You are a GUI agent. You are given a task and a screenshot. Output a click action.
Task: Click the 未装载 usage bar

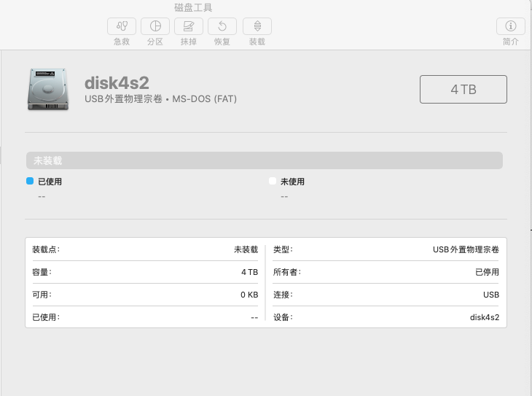click(x=265, y=160)
